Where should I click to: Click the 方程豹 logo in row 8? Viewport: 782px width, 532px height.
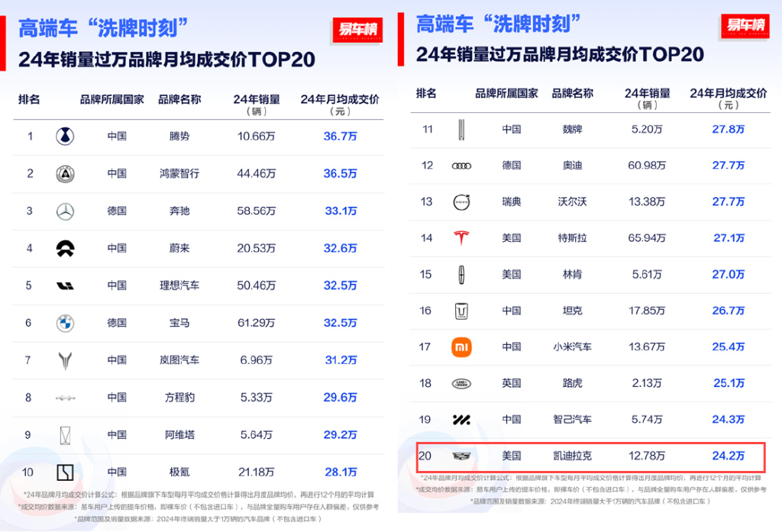[x=65, y=398]
